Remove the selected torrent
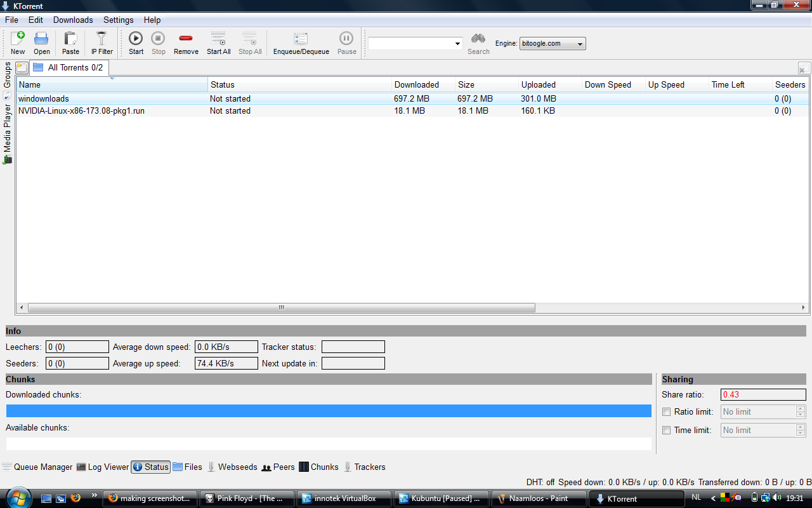Viewport: 812px width, 508px height. [186, 43]
